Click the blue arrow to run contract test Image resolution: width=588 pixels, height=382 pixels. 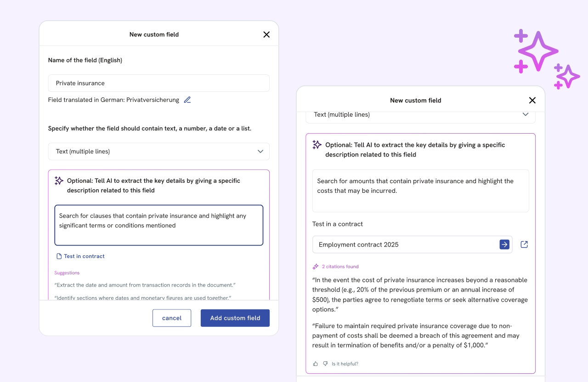tap(504, 245)
